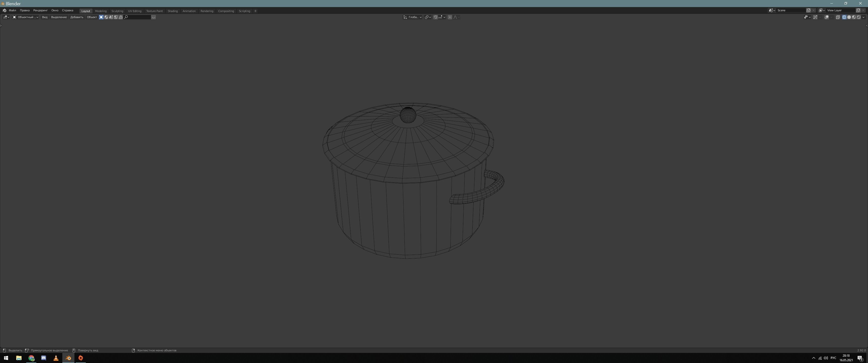Delete the current scene

(813, 10)
